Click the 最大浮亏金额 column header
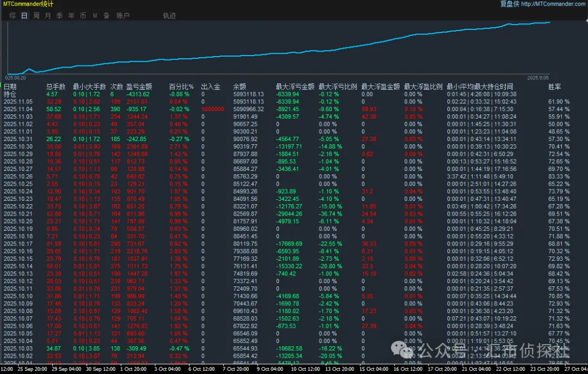 [295, 87]
